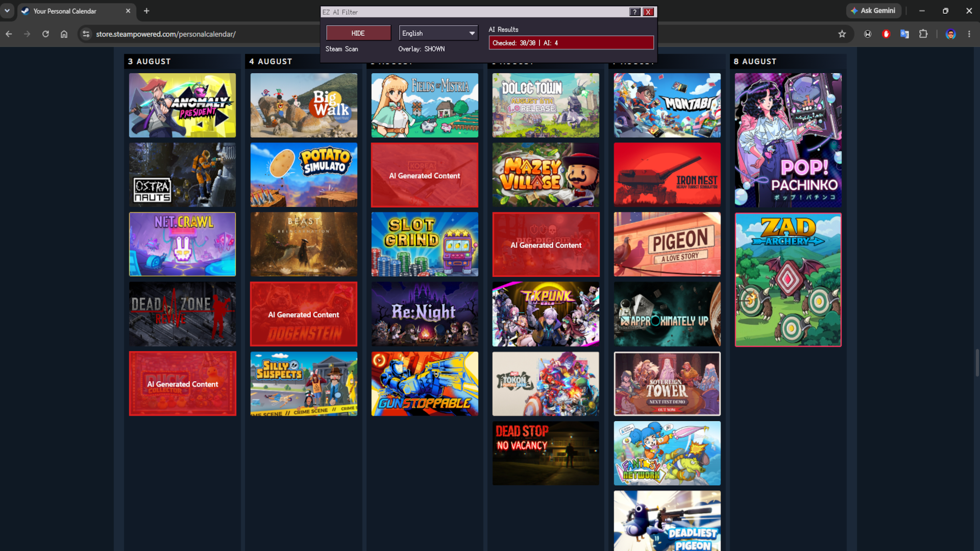Viewport: 980px width, 551px height.
Task: Open the Dead Zone Revive game
Action: click(182, 314)
